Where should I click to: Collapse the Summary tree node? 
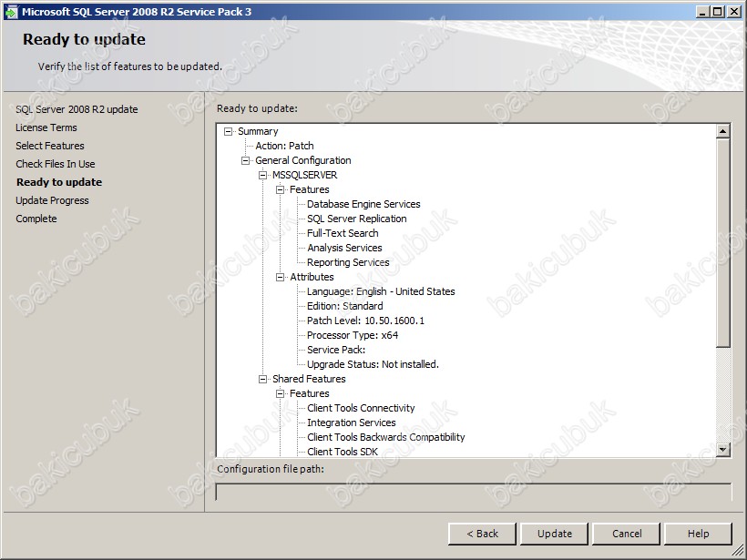click(228, 131)
